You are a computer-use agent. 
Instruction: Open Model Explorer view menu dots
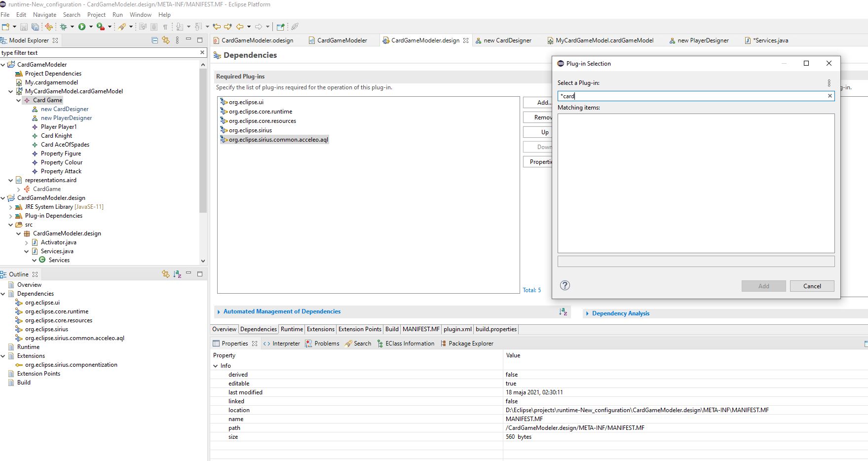pyautogui.click(x=177, y=40)
